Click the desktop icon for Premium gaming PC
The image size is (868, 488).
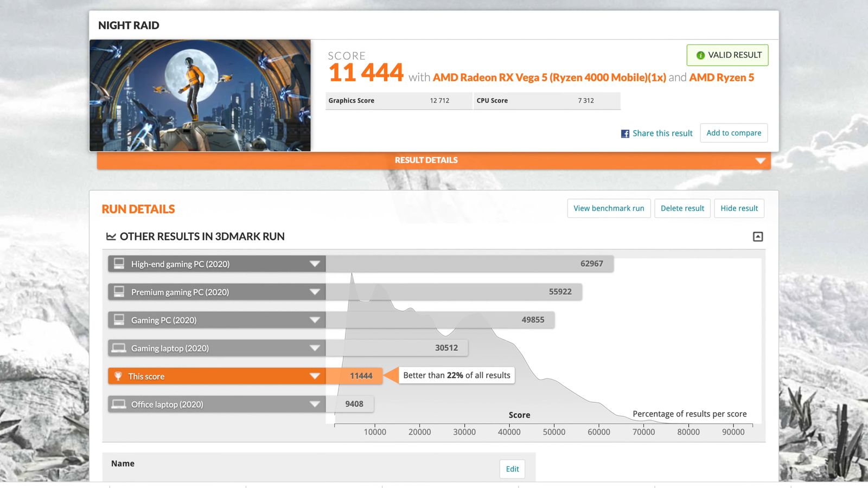coord(119,292)
